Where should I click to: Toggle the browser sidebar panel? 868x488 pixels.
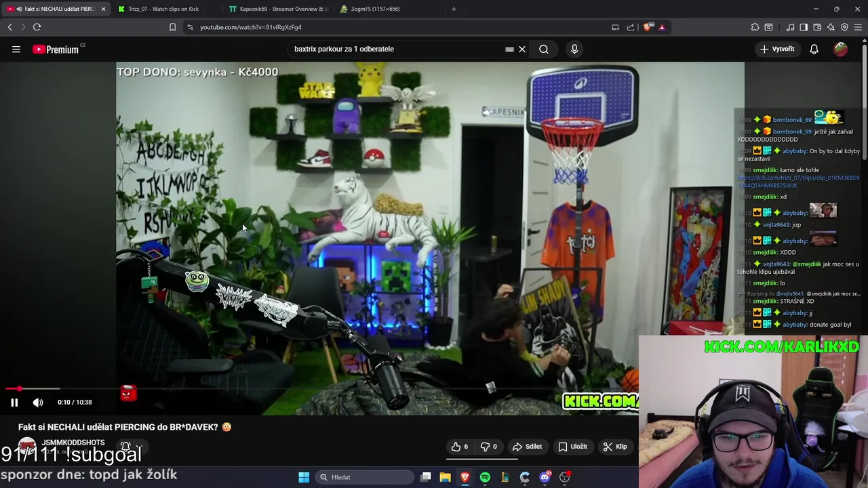point(804,27)
